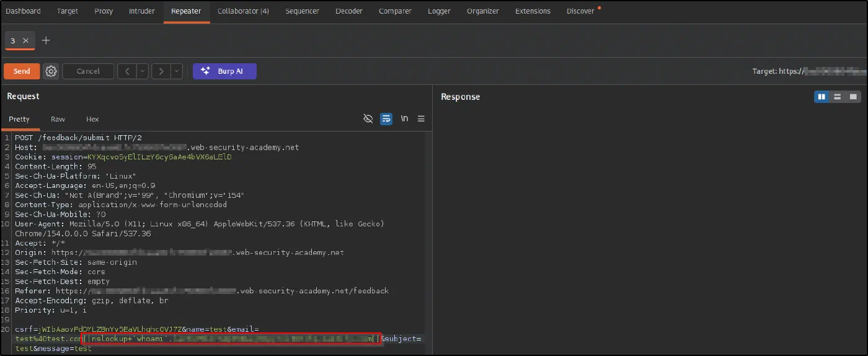Open the Collaborator (4) tab
868x356 pixels.
coord(243,11)
